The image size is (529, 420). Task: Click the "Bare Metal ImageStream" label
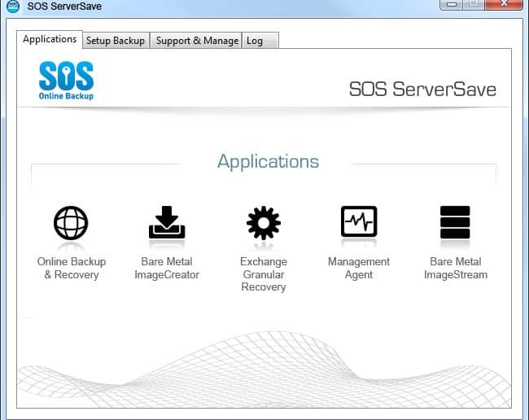pos(456,268)
